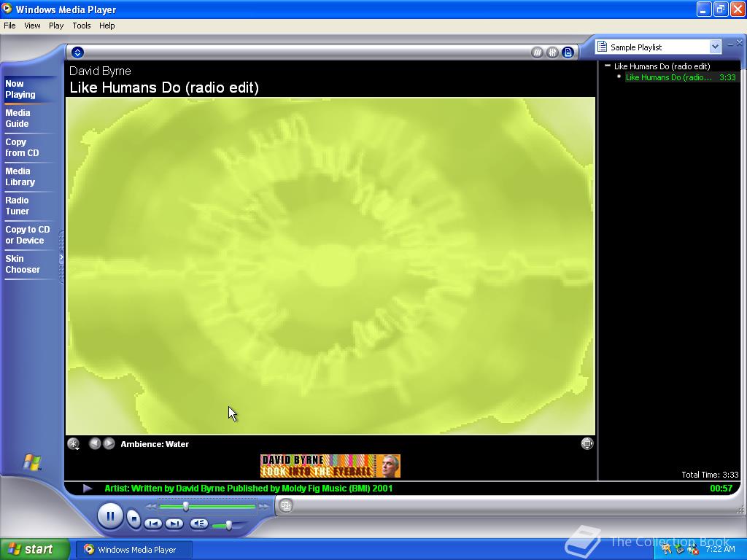
Task: Click the rewind double-arrow icon
Action: click(x=151, y=507)
